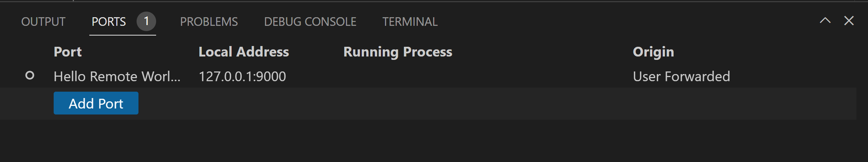Click the PORTS count badge showing 1

tap(146, 21)
